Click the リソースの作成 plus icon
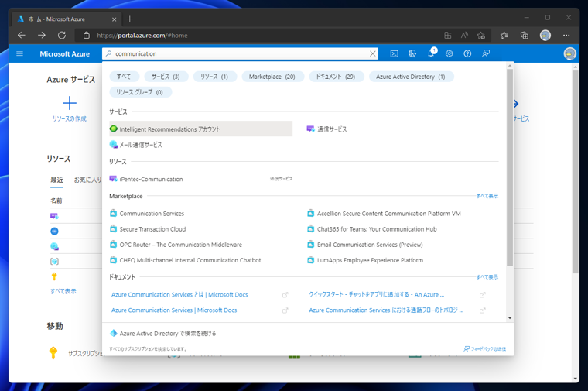588x391 pixels. tap(70, 103)
